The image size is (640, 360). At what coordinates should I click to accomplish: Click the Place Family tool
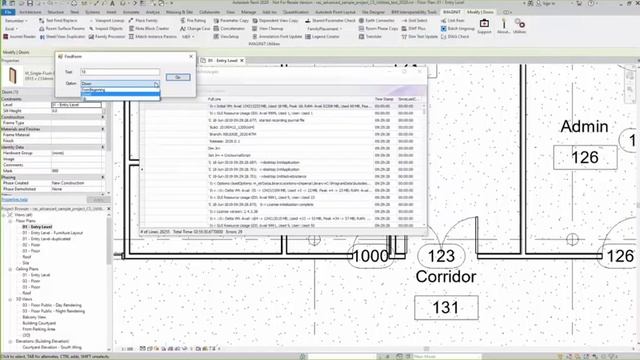143,20
